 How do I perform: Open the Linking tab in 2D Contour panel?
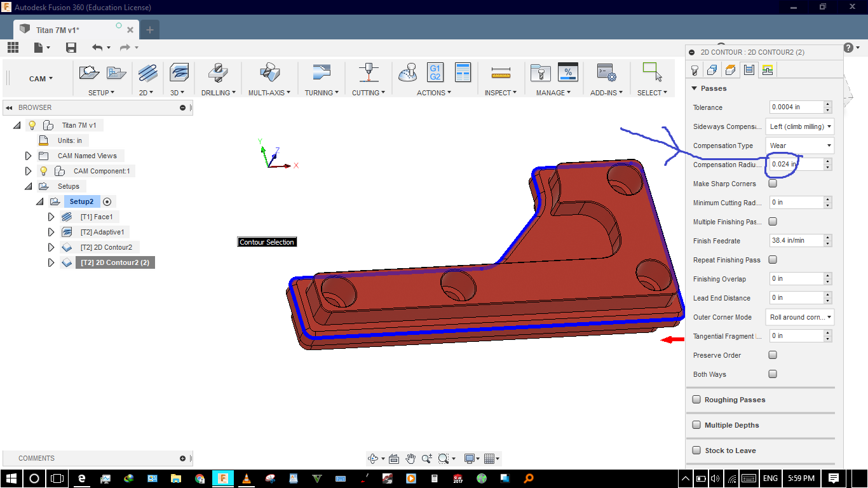tap(767, 70)
